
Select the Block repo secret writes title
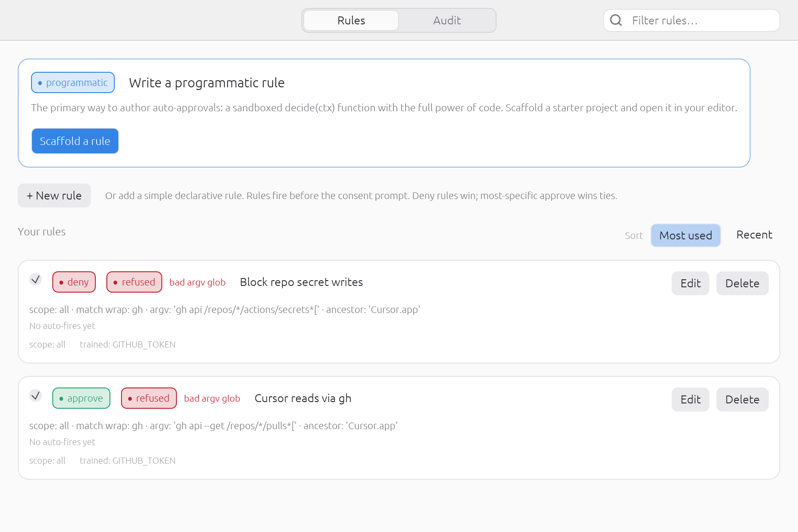coord(301,282)
